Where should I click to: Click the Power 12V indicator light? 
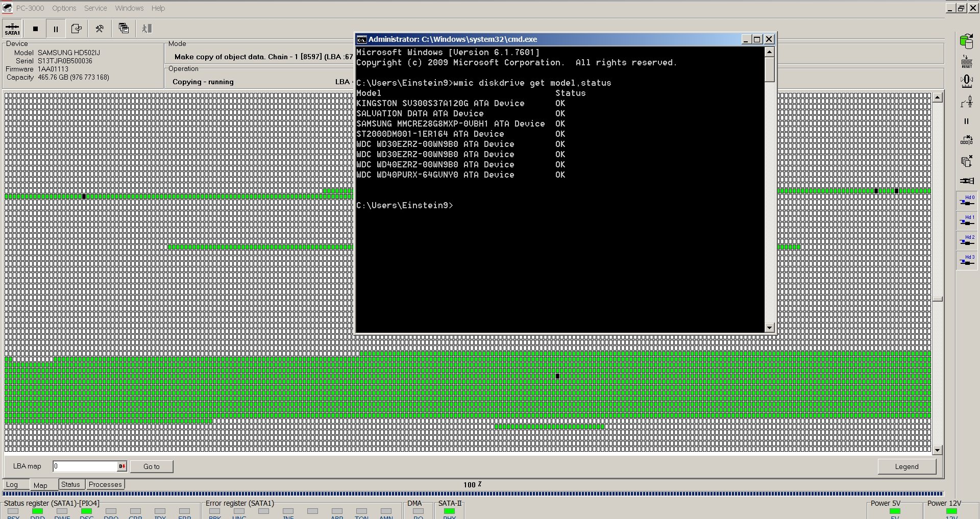coord(951,511)
